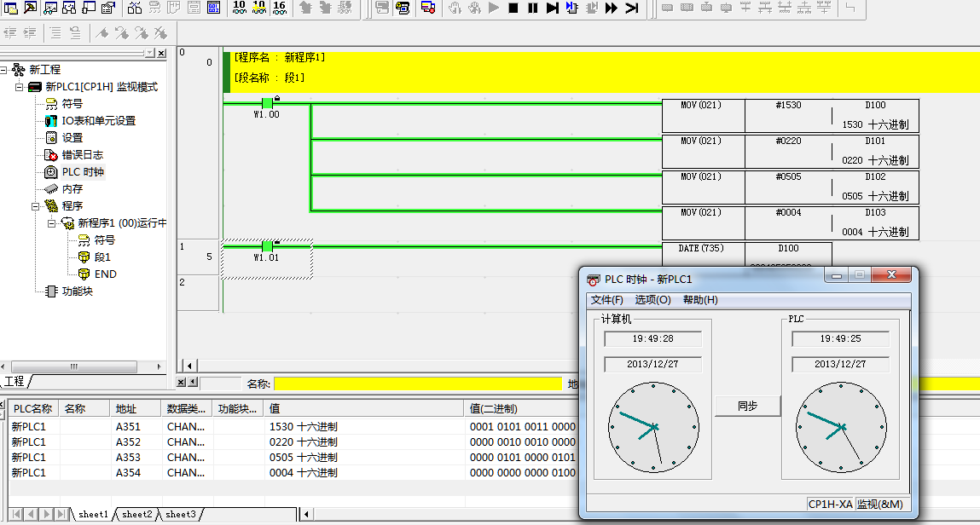
Task: Select the 内存 memory item
Action: (72, 189)
